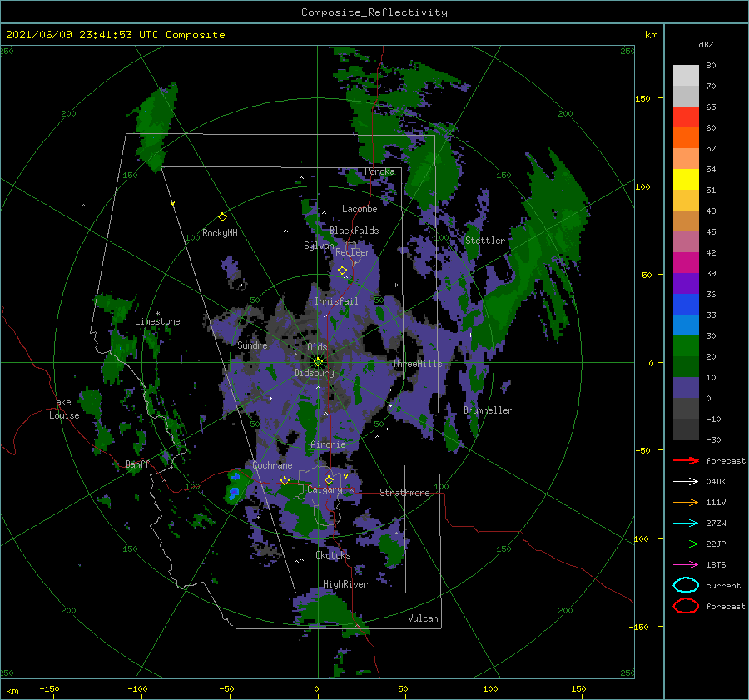Image resolution: width=749 pixels, height=700 pixels.
Task: Click the Calgary city label
Action: tap(325, 489)
